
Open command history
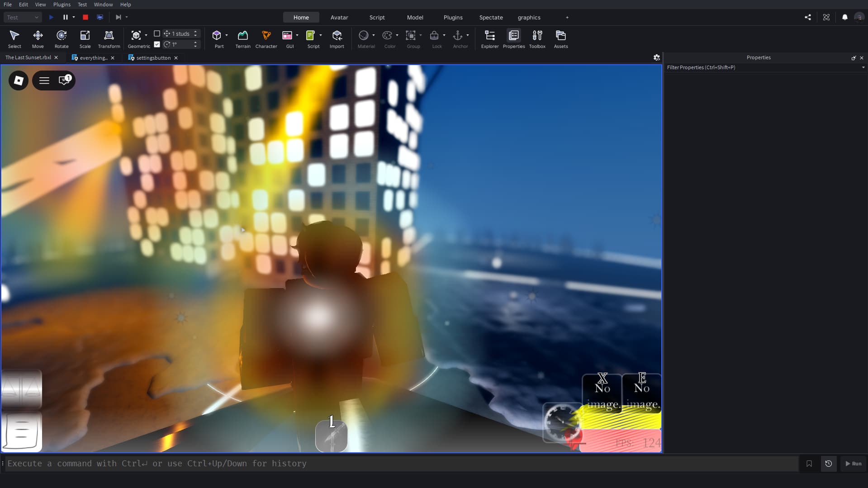(x=829, y=464)
